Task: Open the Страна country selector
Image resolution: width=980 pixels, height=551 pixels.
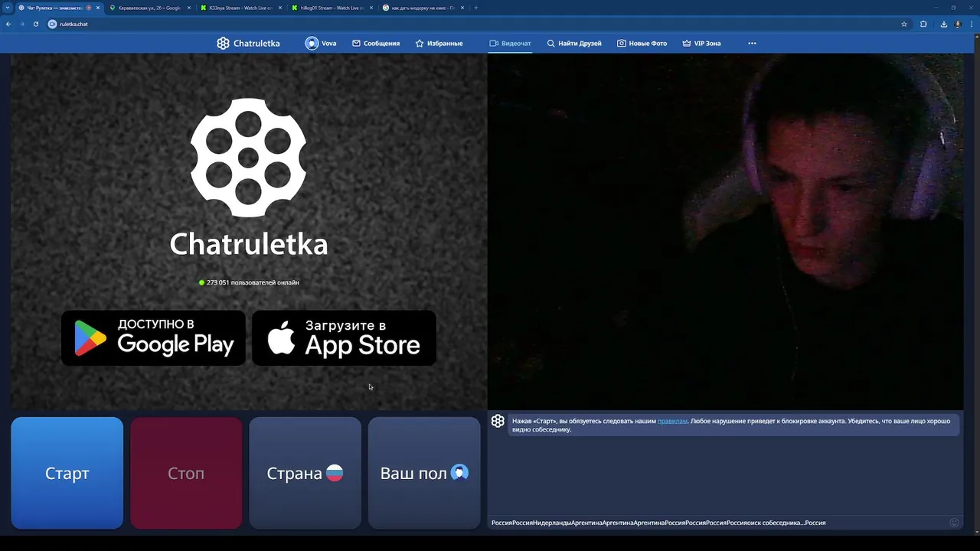Action: click(305, 473)
